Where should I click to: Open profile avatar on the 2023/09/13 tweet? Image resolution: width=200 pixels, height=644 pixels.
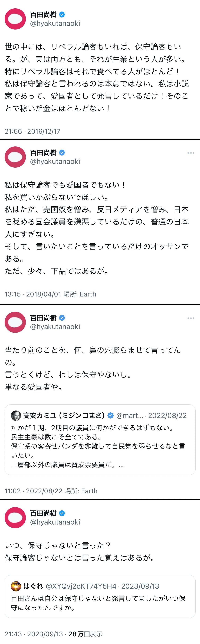point(15,518)
